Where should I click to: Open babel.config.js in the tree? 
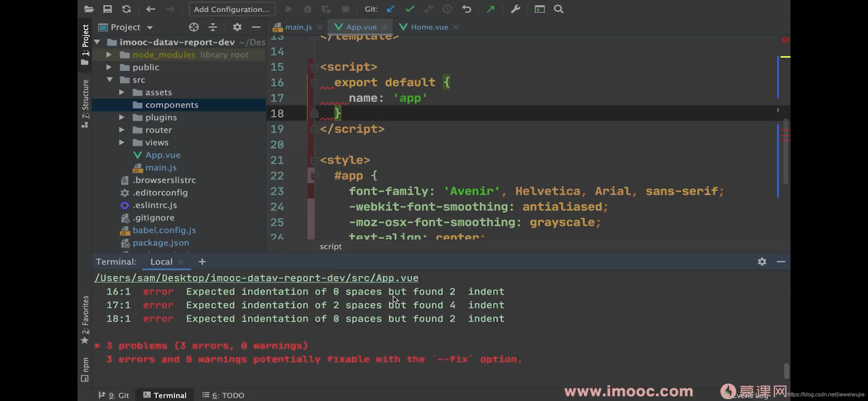[x=164, y=230]
